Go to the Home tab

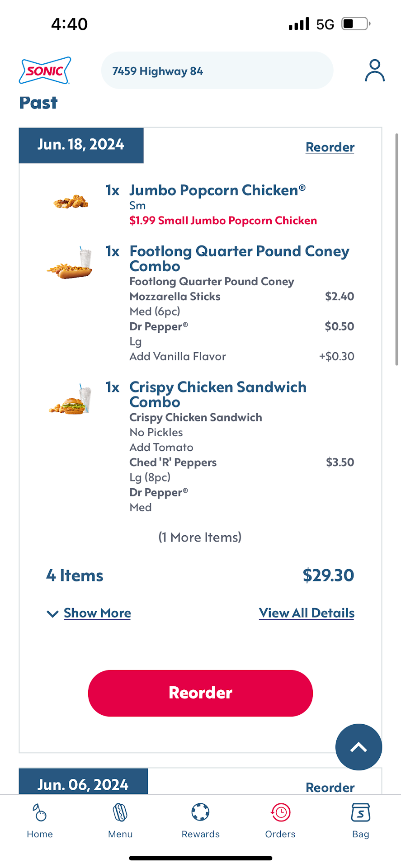tap(40, 821)
